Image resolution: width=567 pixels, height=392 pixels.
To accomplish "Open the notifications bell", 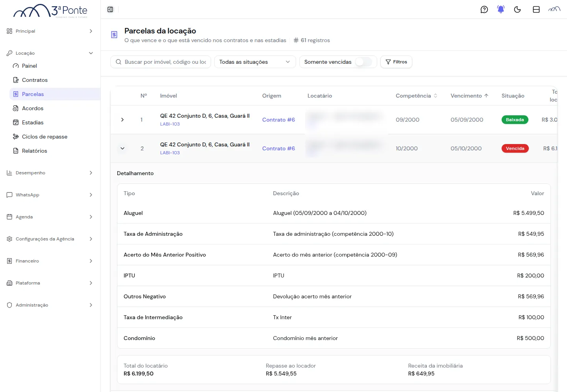I will tap(501, 9).
